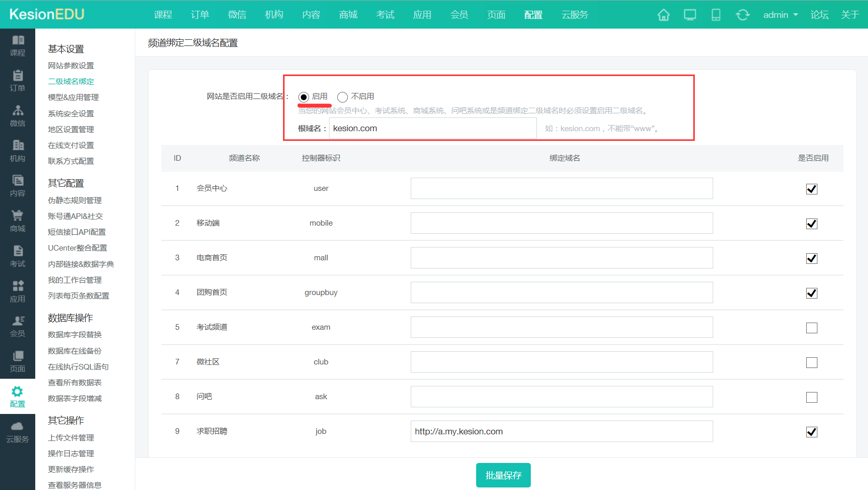
Task: Open the 考试 top menu item
Action: 385,15
